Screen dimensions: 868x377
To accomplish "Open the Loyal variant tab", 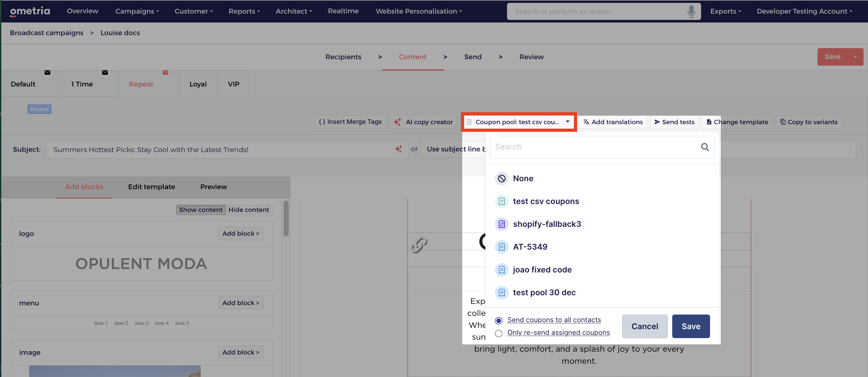I will point(198,84).
